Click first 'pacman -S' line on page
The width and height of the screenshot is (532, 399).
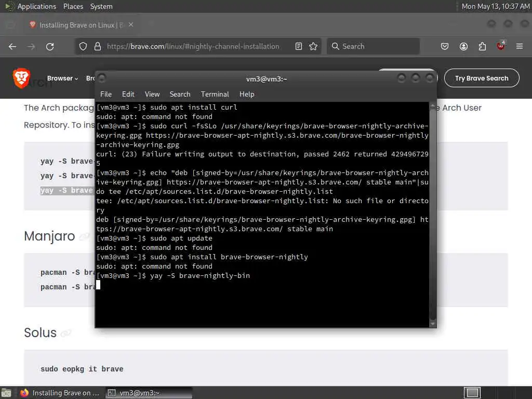tap(68, 272)
